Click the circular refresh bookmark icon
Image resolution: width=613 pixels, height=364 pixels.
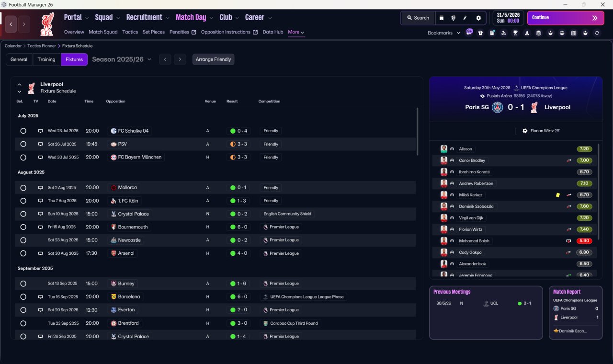pos(597,33)
